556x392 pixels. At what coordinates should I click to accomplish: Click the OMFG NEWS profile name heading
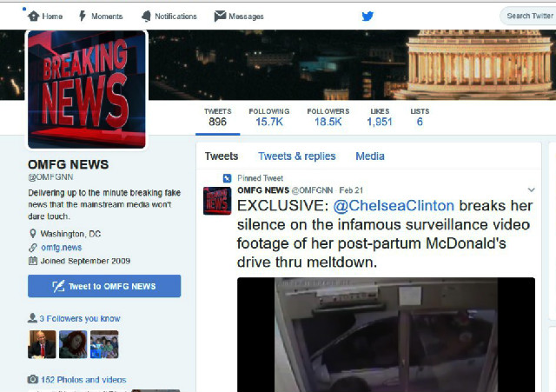click(x=68, y=164)
